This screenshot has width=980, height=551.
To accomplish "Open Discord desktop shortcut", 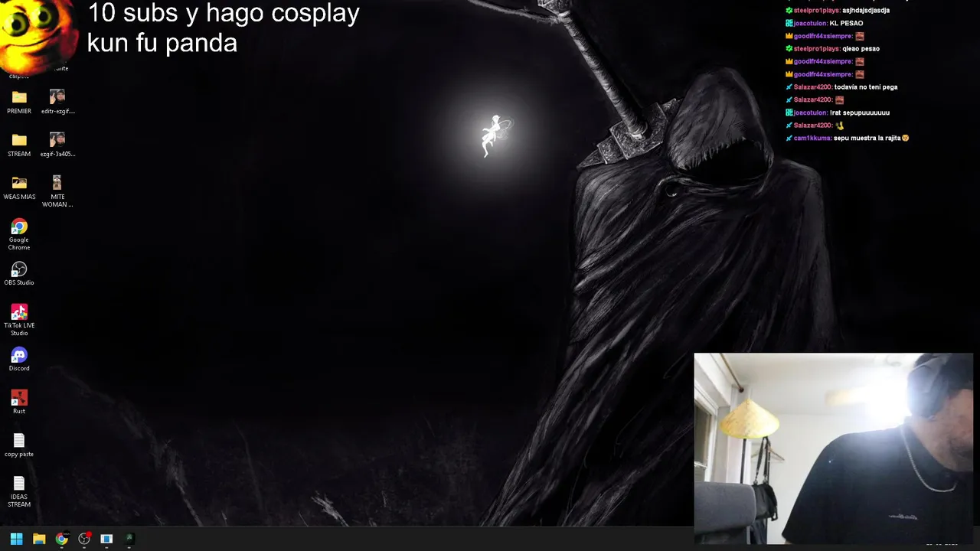I will point(19,359).
